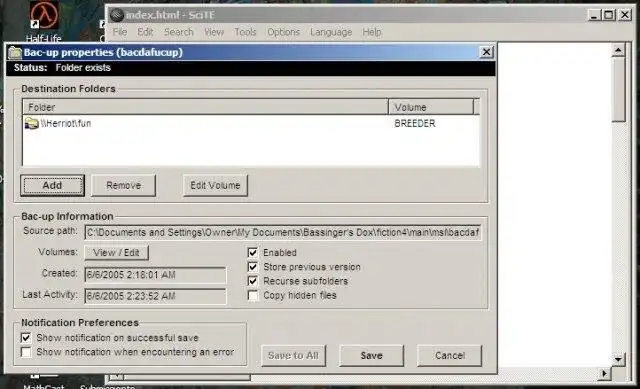
Task: Minimize the SciTE window
Action: coord(594,15)
